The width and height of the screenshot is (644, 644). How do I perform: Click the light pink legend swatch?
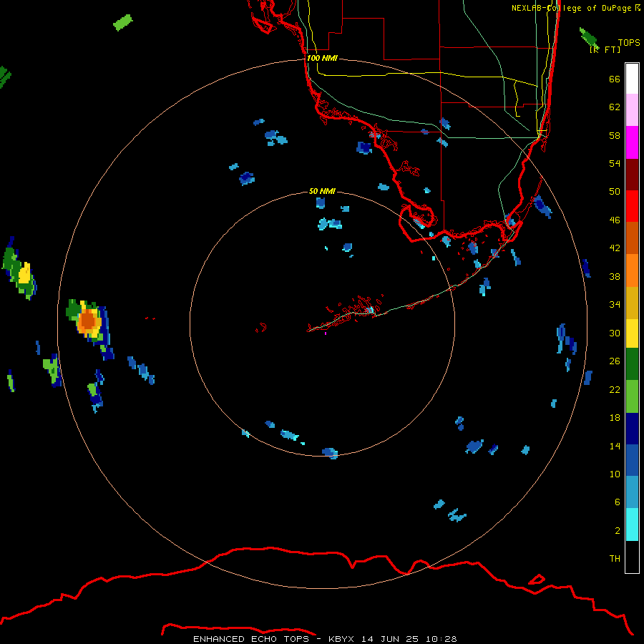click(x=632, y=110)
